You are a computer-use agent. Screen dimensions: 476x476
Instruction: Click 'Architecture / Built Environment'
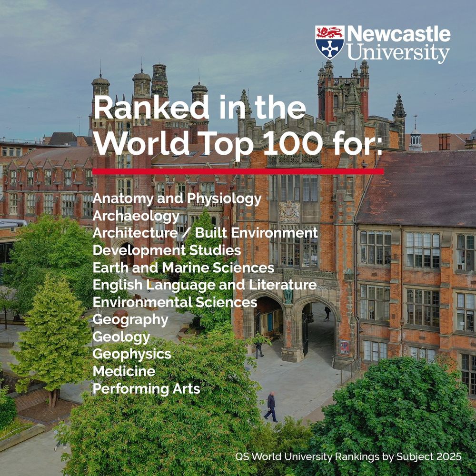[205, 233]
